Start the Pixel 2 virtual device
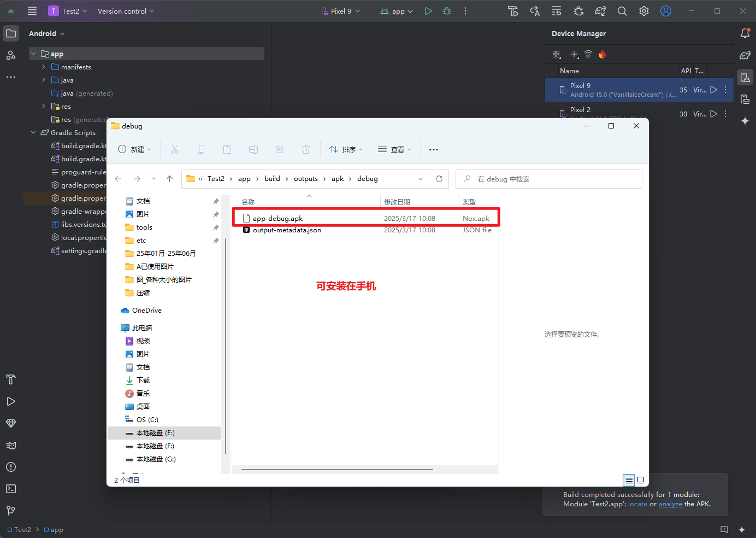This screenshot has height=538, width=756. click(713, 114)
